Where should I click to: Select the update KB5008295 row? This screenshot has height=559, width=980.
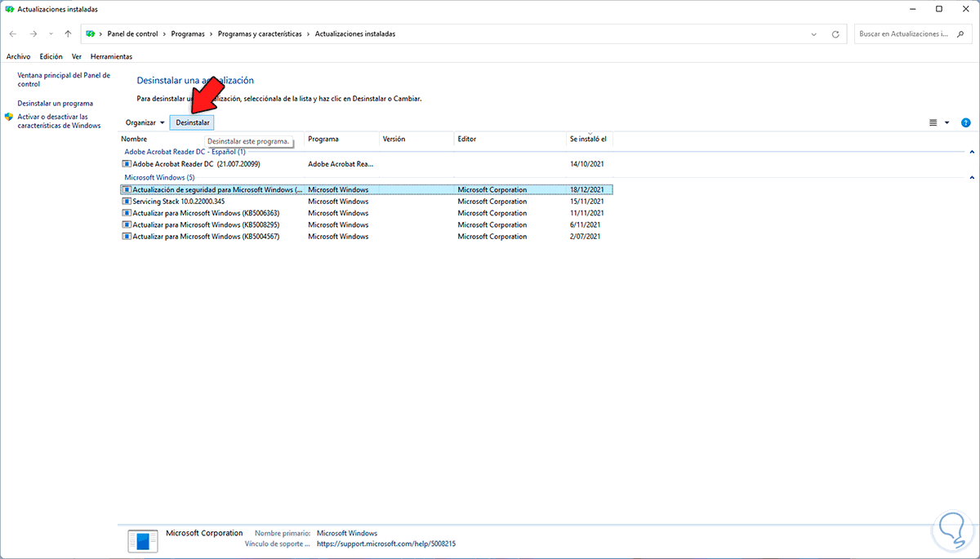pos(365,224)
